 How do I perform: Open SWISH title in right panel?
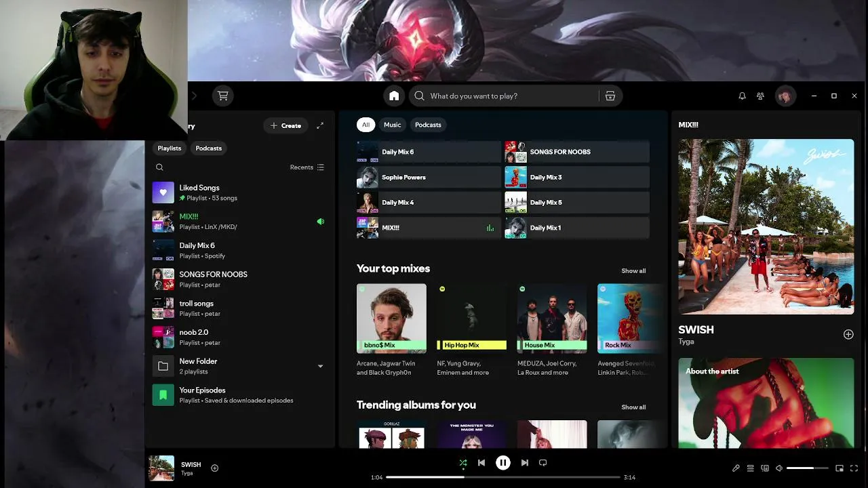(696, 329)
